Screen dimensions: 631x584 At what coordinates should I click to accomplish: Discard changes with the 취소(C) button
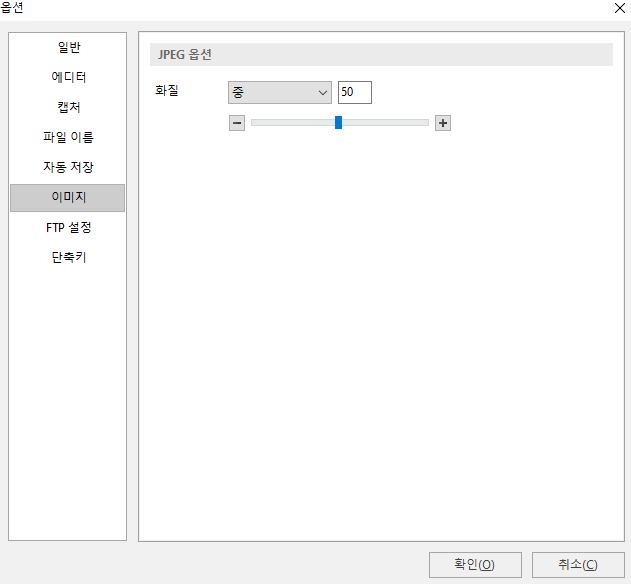pos(578,565)
